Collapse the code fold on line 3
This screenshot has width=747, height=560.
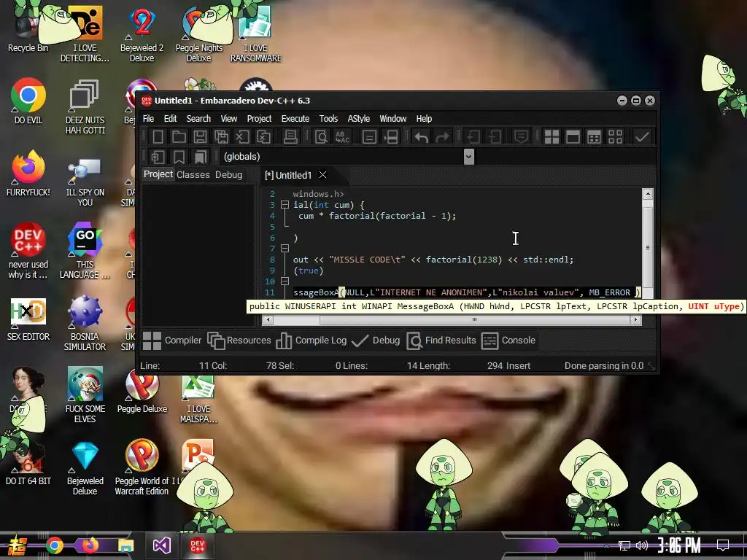pyautogui.click(x=285, y=205)
